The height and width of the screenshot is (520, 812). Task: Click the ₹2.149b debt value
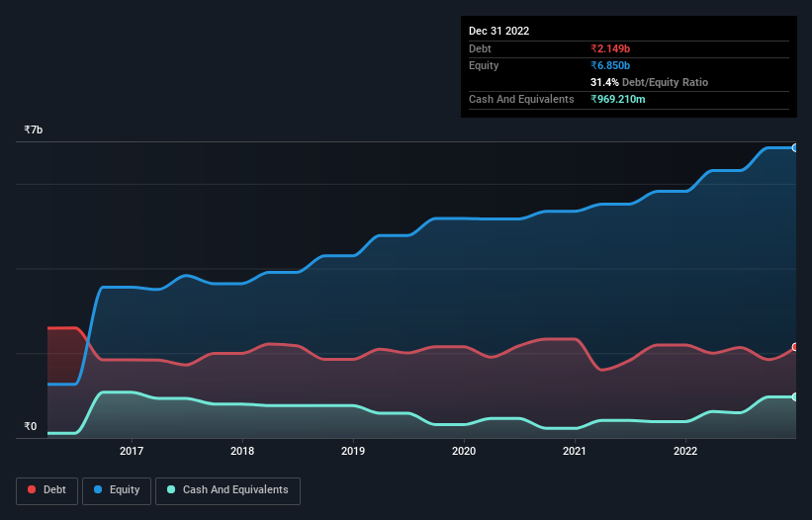[x=610, y=48]
